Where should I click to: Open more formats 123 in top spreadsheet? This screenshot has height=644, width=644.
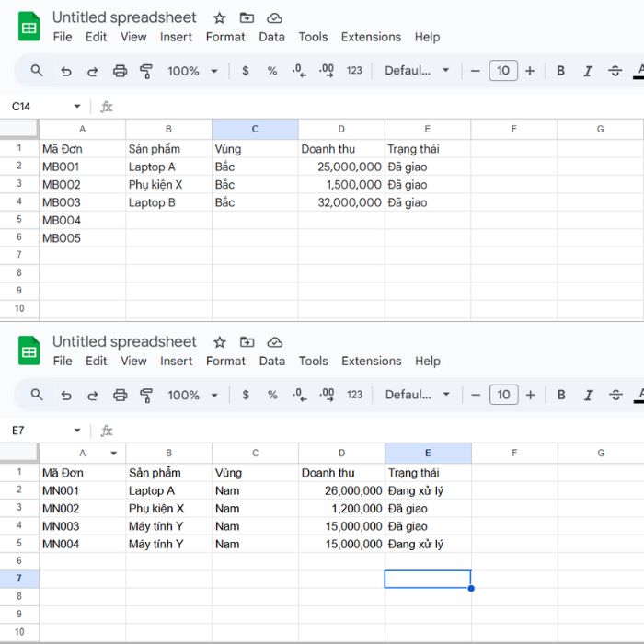click(x=354, y=71)
